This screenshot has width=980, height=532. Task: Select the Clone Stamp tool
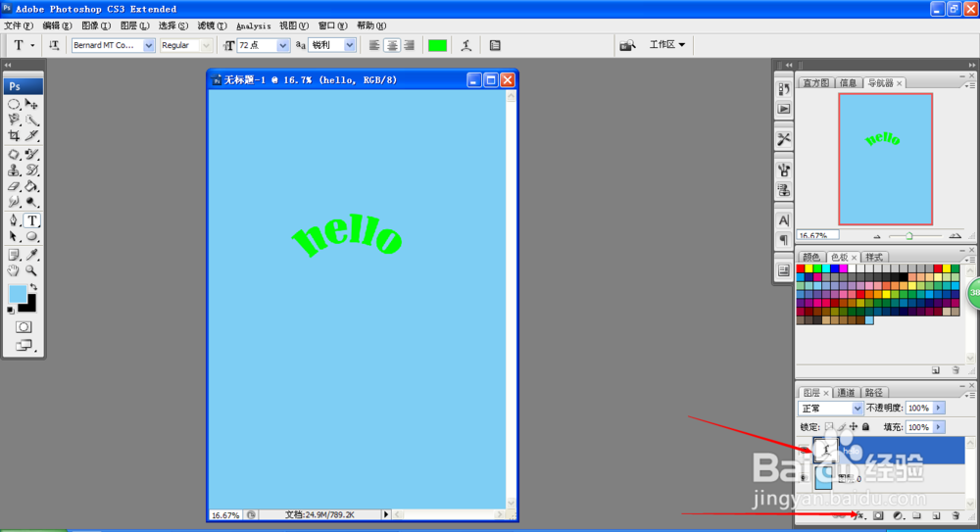pos(14,170)
